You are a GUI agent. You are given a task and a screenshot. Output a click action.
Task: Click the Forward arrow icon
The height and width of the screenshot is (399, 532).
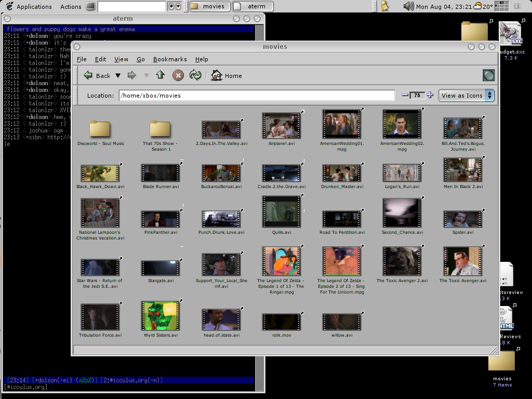131,75
